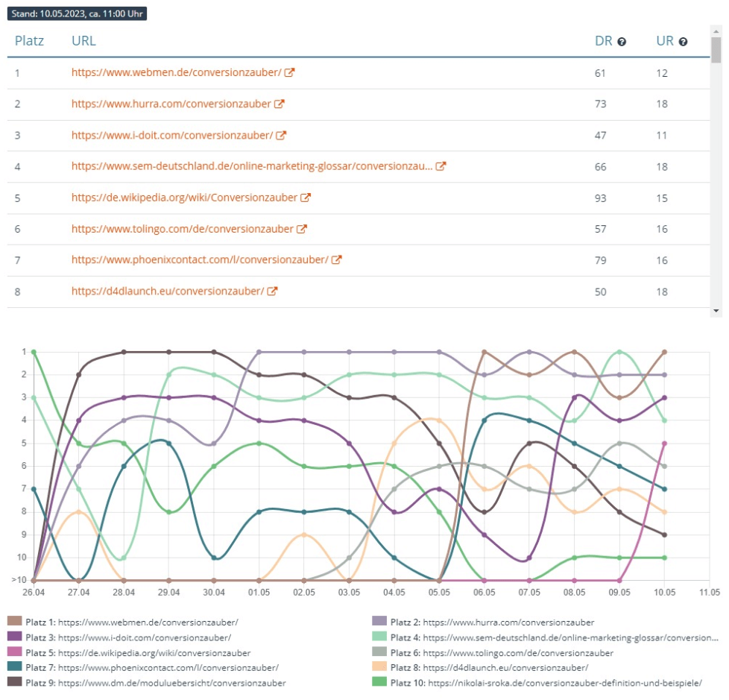The image size is (729, 700).
Task: Click external link icon beside i-doit.com URL
Action: pyautogui.click(x=281, y=136)
